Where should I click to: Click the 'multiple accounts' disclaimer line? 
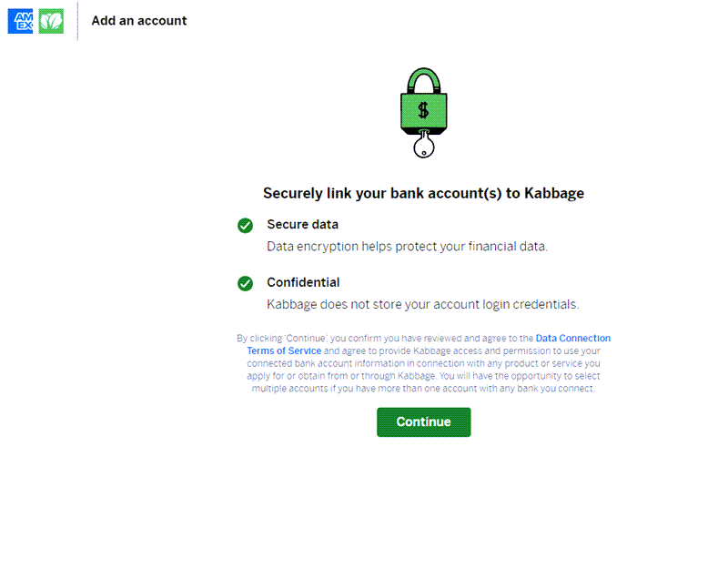click(x=423, y=388)
